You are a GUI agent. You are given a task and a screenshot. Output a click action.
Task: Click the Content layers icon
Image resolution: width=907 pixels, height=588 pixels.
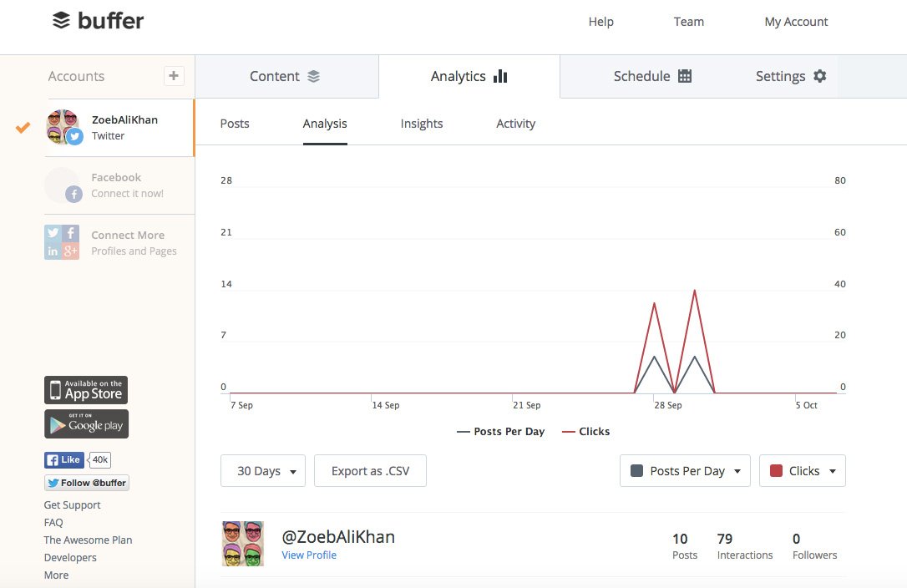(x=313, y=76)
